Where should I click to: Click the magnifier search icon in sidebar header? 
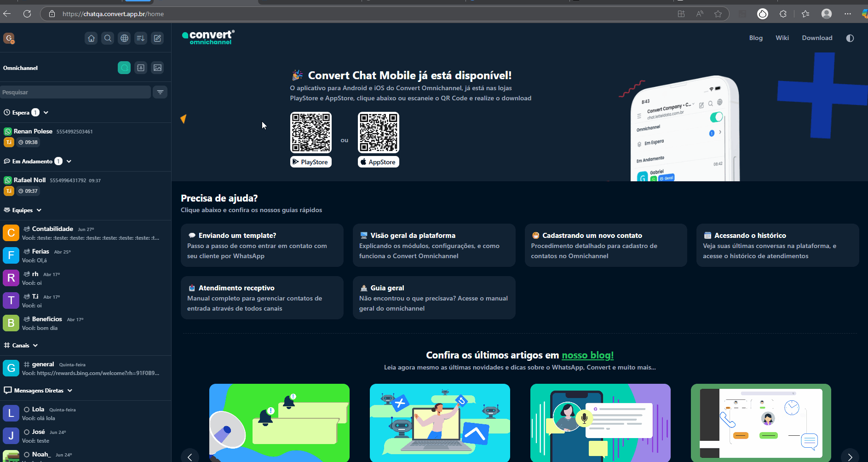tap(108, 38)
